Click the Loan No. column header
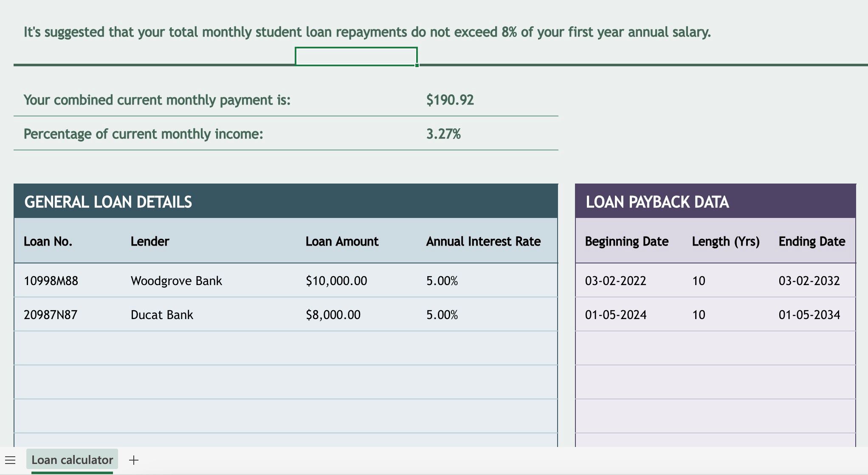 pos(48,242)
